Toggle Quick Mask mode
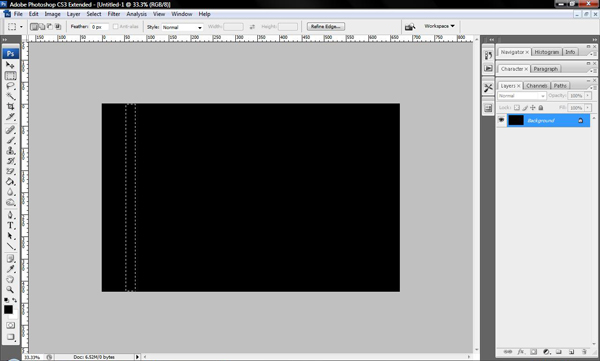Image resolution: width=600 pixels, height=361 pixels. point(10,325)
